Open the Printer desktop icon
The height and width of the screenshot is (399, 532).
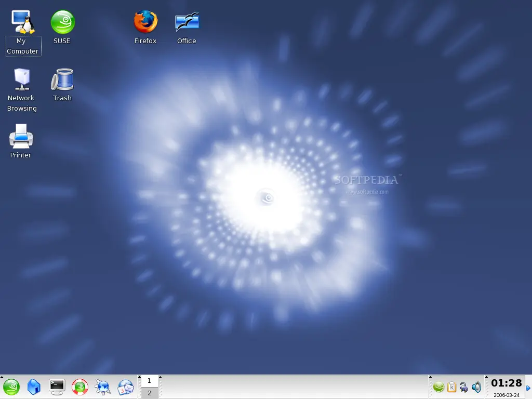(21, 137)
